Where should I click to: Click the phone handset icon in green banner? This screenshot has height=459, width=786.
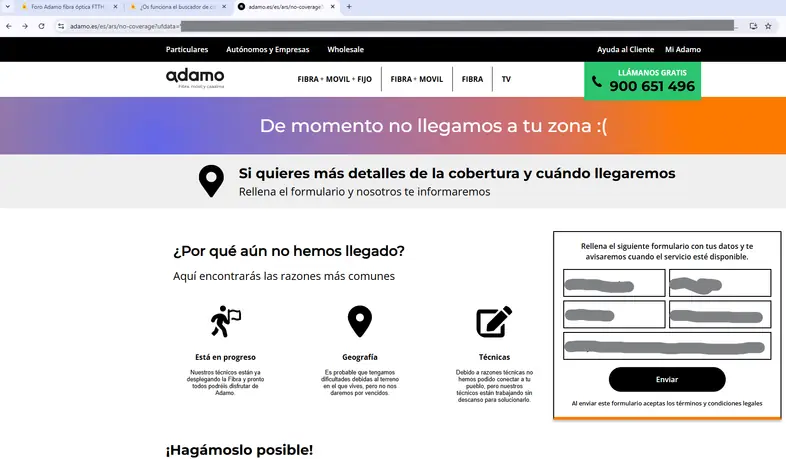(597, 81)
